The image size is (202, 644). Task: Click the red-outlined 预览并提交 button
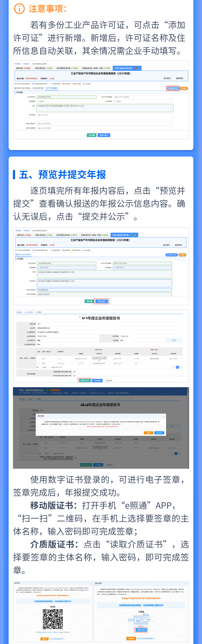pyautogui.click(x=102, y=301)
